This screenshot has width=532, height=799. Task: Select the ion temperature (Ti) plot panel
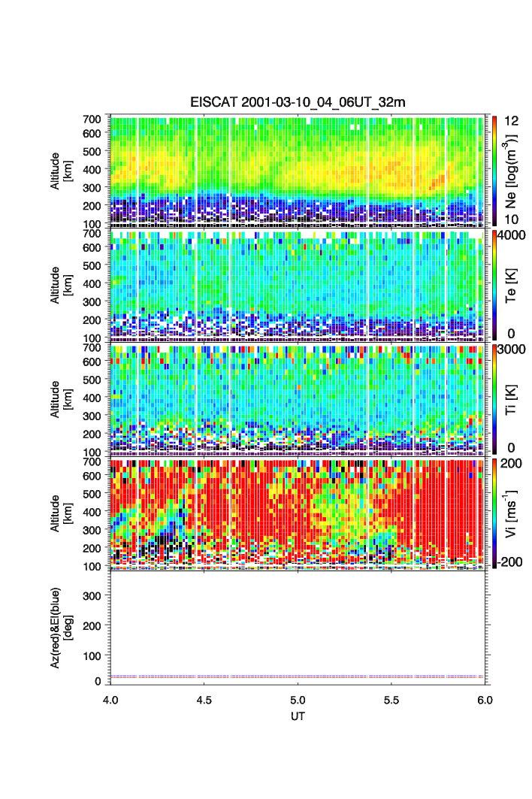coord(298,398)
